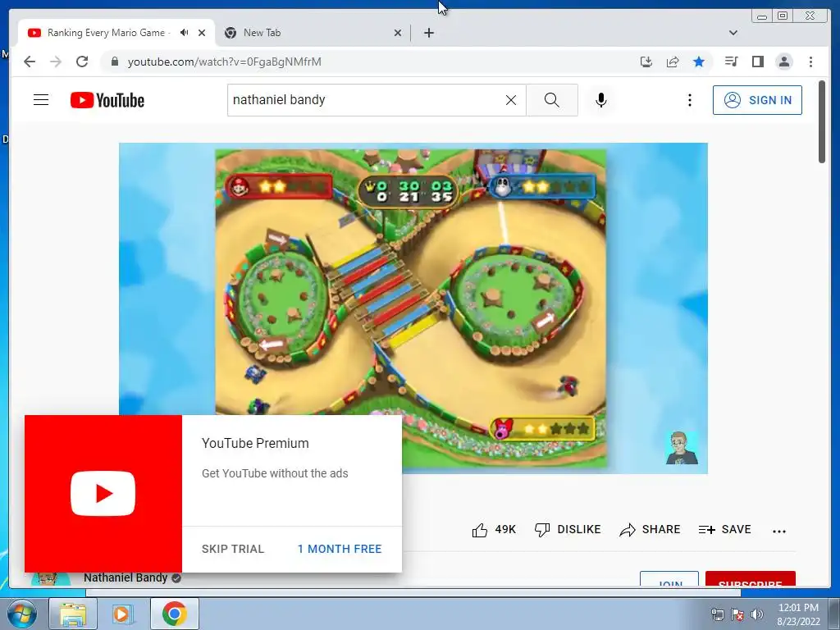Click the install app icon in address bar

pos(646,62)
